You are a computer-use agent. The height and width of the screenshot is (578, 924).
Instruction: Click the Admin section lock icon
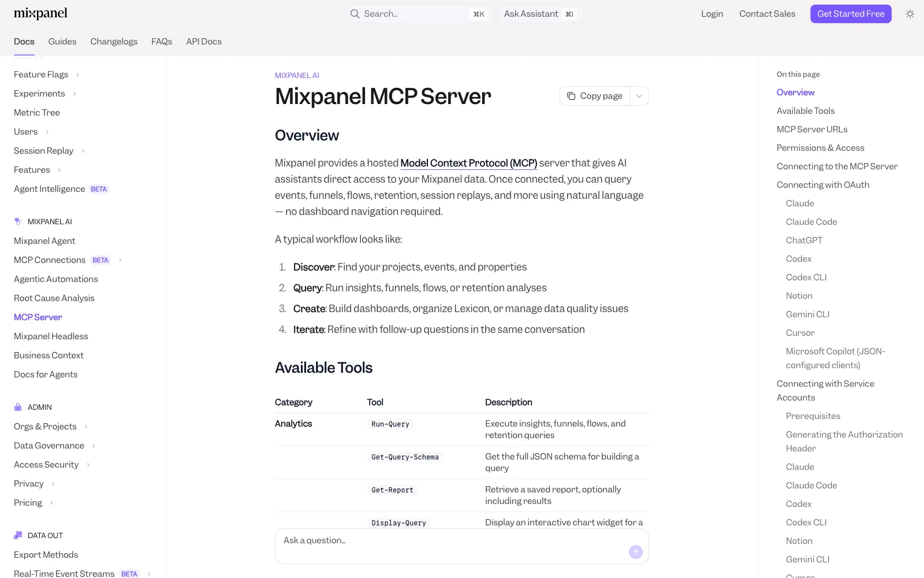[18, 407]
